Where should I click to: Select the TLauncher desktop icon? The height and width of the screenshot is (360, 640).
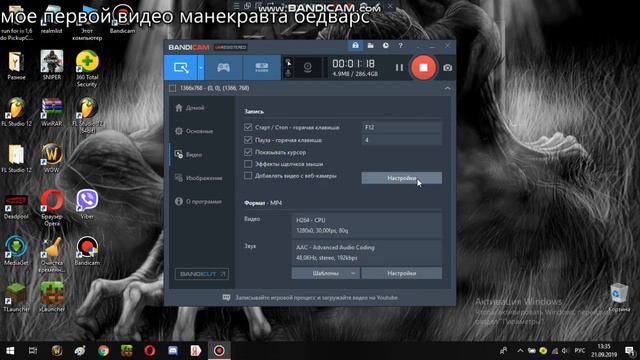(16, 297)
